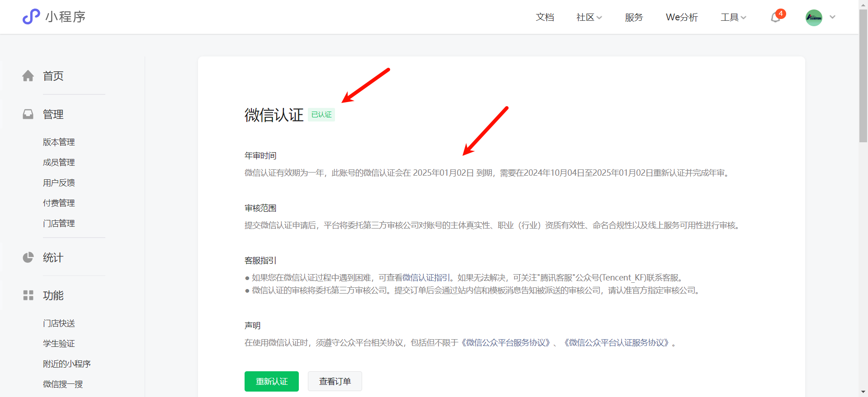This screenshot has height=397, width=868.
Task: Click the 审核范围 heading
Action: click(260, 208)
